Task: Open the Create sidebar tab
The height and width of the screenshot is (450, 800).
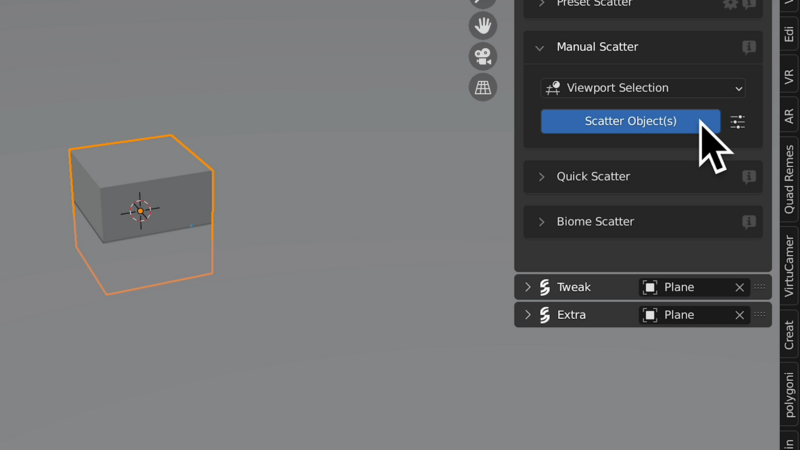Action: (x=789, y=335)
